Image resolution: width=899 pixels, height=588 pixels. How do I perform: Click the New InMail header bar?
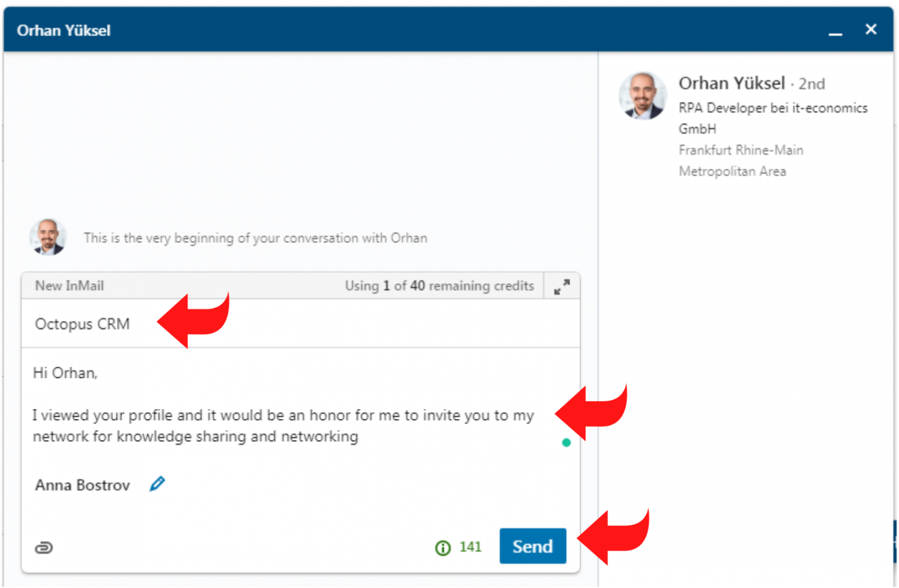(70, 286)
